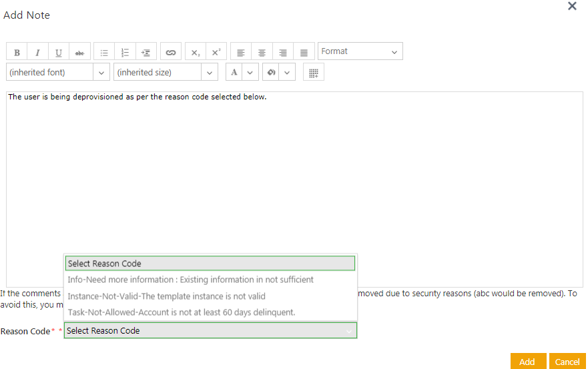
Task: Insert a hyperlink
Action: tap(170, 53)
